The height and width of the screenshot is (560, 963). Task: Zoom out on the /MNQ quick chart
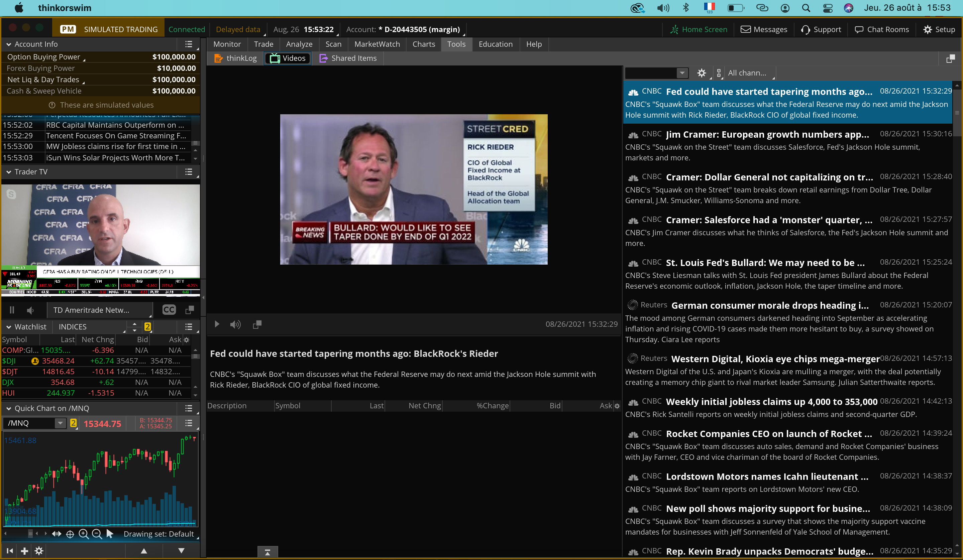[97, 534]
